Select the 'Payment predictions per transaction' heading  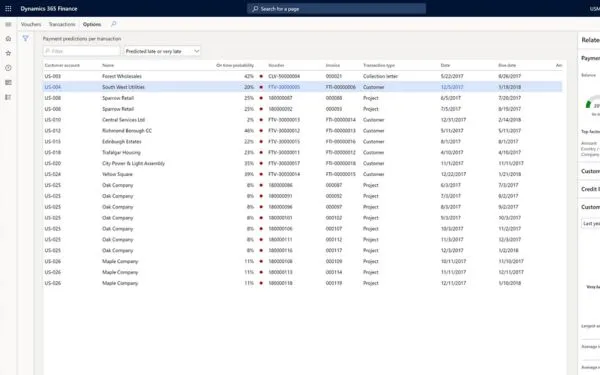(x=82, y=39)
